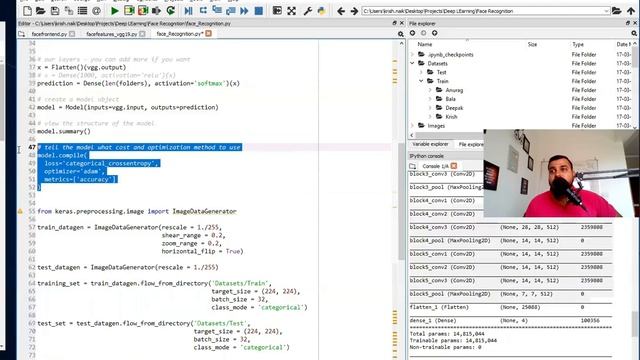Sort files by Type column header
Image resolution: width=640 pixels, height=360 pixels.
tap(578, 44)
